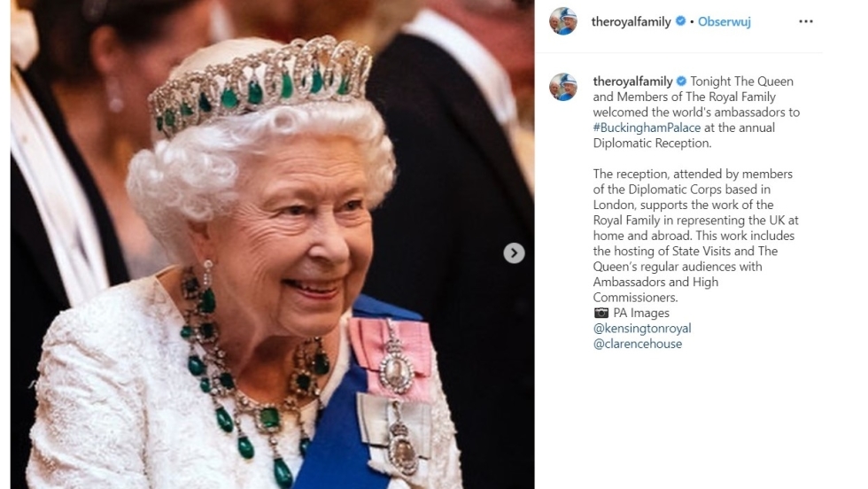Click the verified badge beside the header username
868x489 pixels.
click(x=680, y=21)
